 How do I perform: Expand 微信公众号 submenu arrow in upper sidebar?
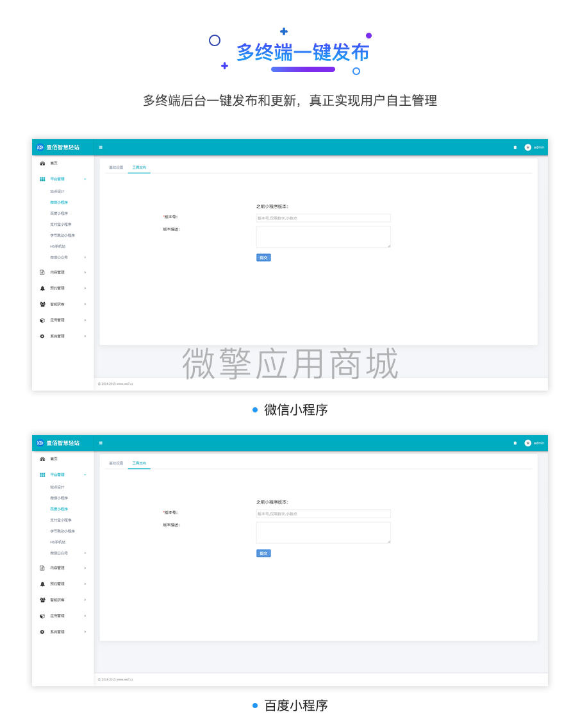(x=85, y=257)
